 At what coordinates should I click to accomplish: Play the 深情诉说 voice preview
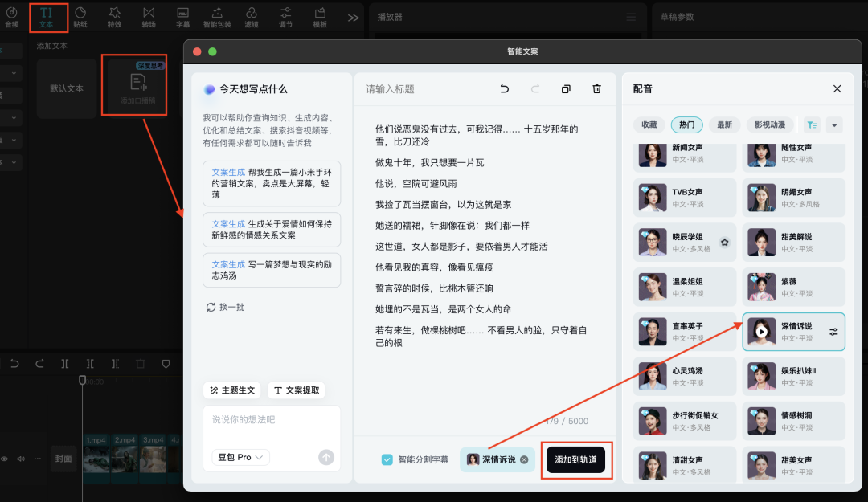(760, 332)
